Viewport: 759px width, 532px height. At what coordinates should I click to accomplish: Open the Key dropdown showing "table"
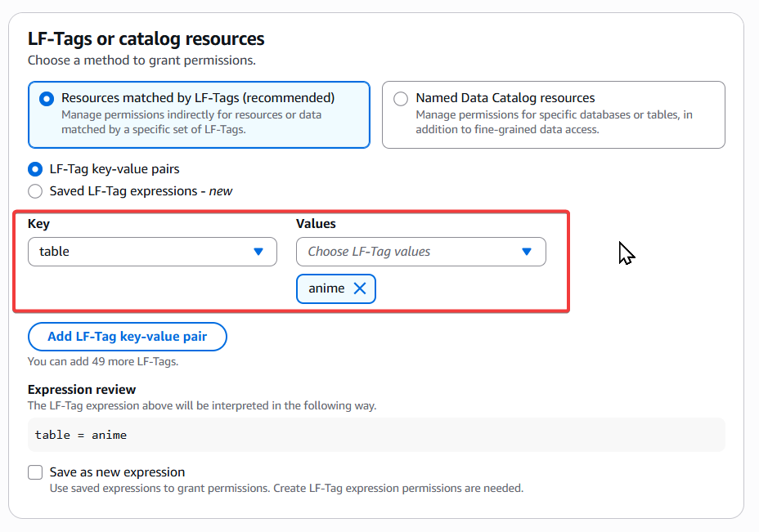pyautogui.click(x=143, y=252)
